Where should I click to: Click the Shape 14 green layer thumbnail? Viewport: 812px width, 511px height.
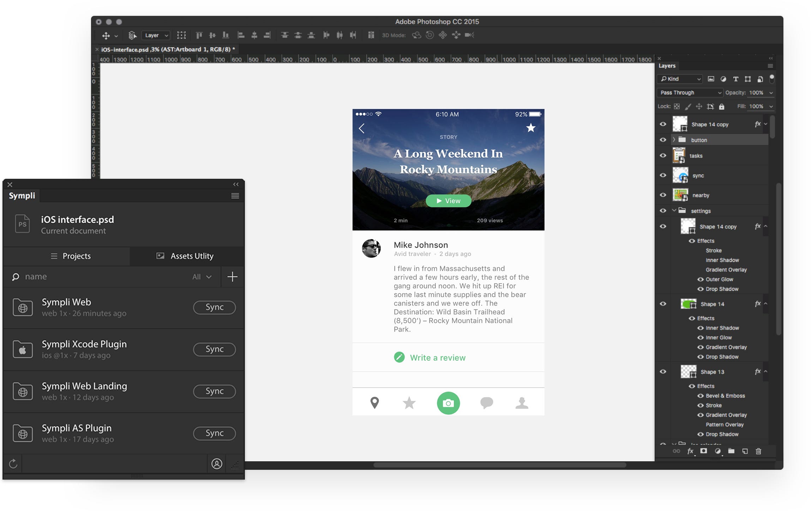pyautogui.click(x=688, y=304)
